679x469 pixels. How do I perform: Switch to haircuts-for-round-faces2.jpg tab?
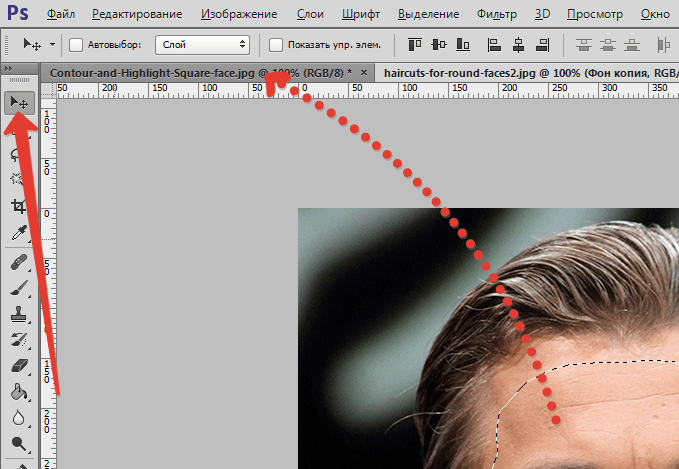coord(526,73)
